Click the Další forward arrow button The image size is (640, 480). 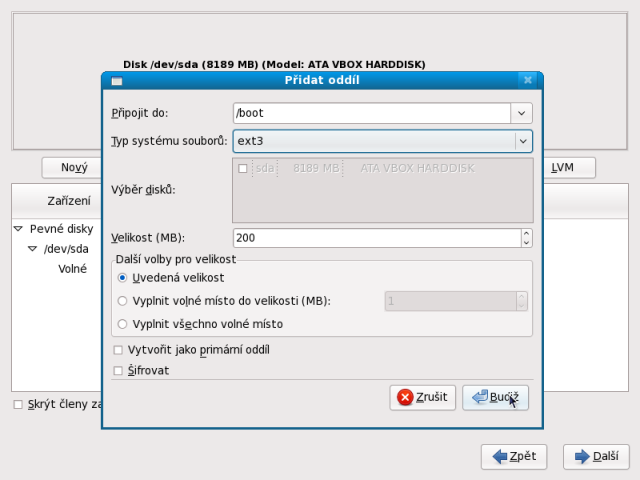click(596, 456)
